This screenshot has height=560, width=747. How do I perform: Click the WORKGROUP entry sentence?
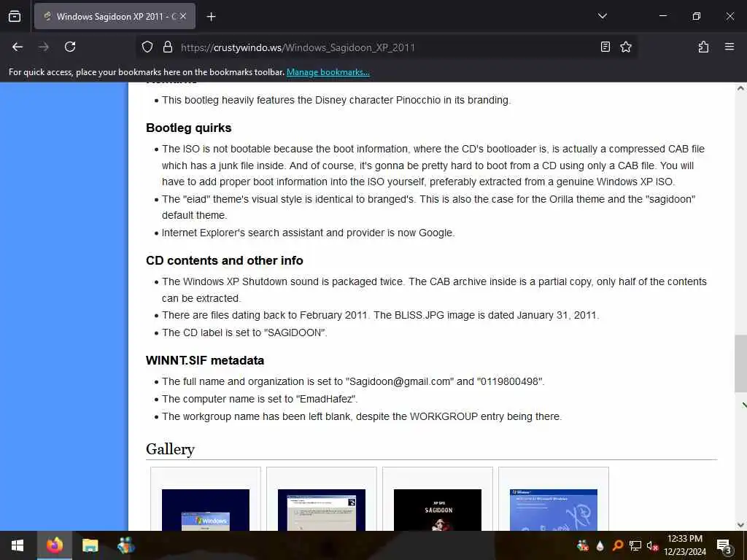[362, 416]
